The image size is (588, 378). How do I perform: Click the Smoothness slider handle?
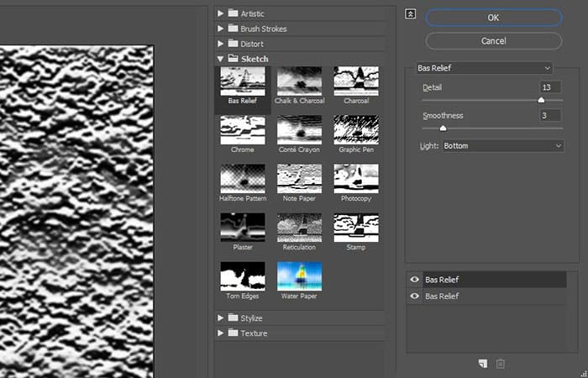(x=443, y=129)
